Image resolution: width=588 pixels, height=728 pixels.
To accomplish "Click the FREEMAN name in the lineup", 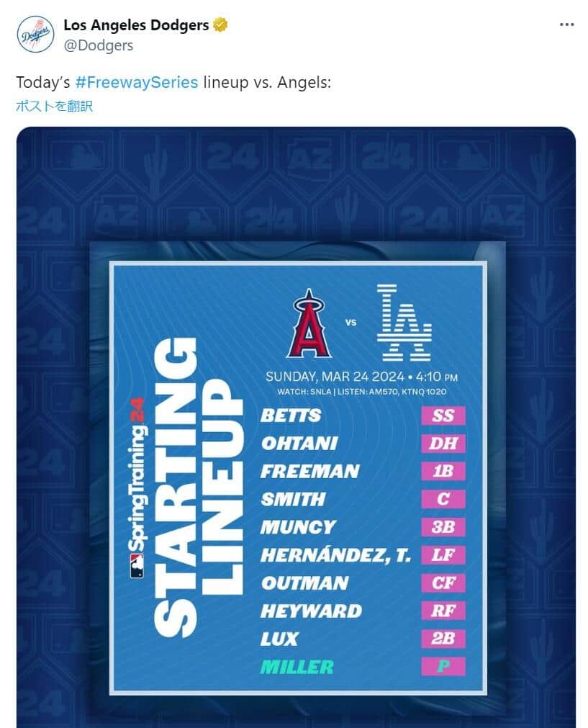I will [x=309, y=471].
